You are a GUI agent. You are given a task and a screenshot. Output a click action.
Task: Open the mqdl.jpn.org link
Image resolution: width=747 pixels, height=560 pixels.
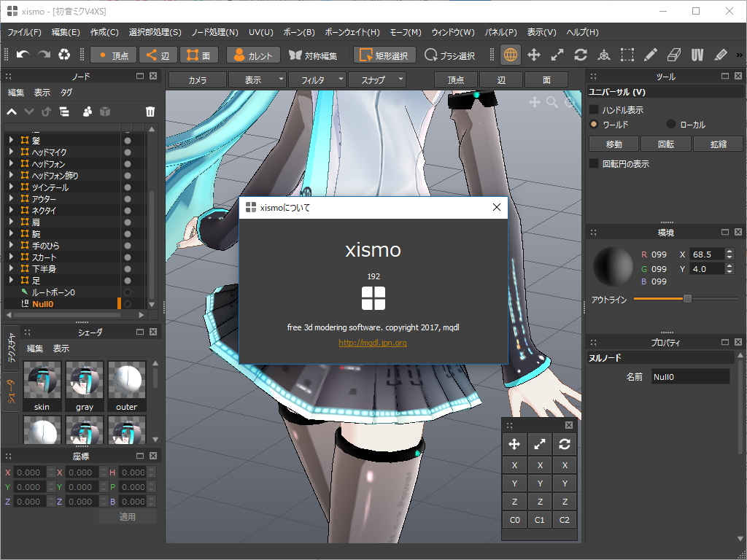click(373, 343)
